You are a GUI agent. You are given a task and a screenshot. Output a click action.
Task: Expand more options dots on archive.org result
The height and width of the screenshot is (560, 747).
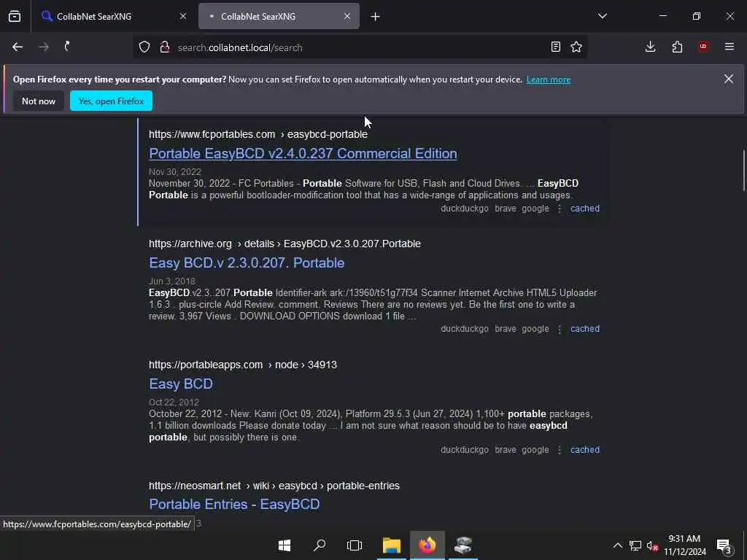coord(560,329)
